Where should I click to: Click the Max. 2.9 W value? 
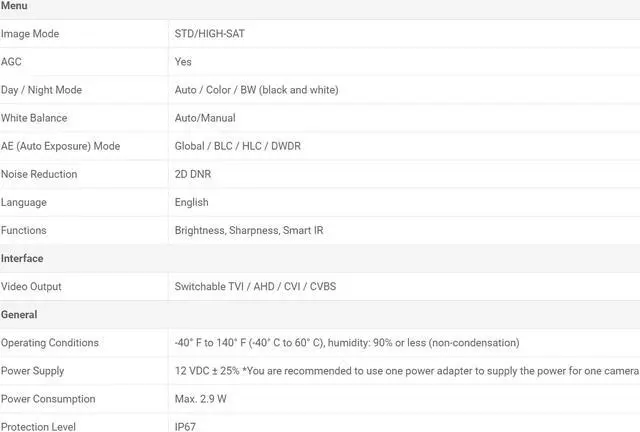click(x=200, y=398)
